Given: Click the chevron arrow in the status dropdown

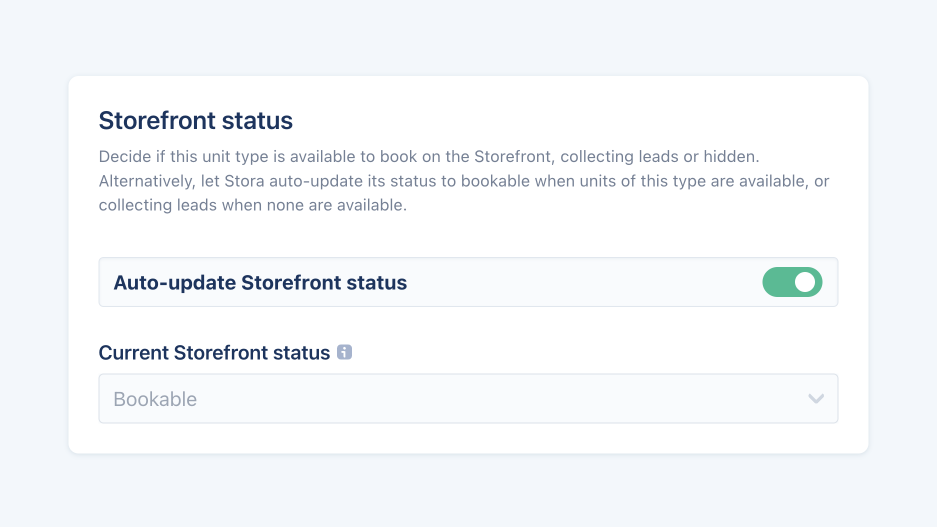Looking at the screenshot, I should pos(816,399).
